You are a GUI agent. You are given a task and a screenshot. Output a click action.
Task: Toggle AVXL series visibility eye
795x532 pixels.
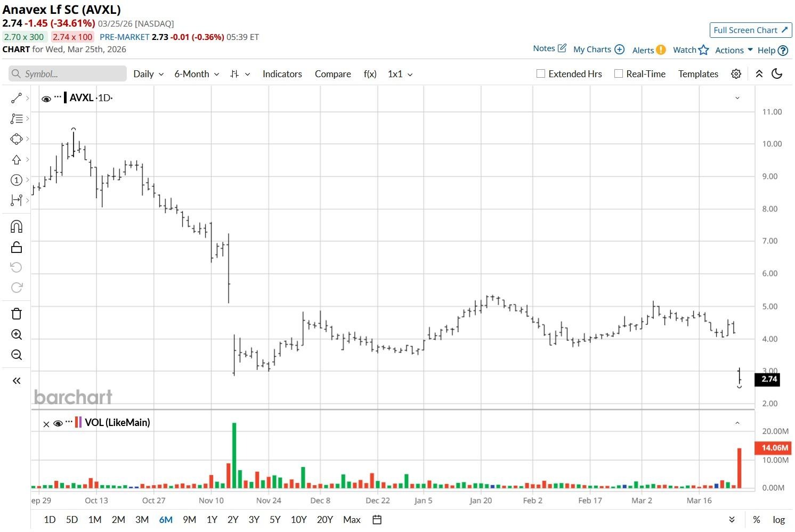coord(46,99)
